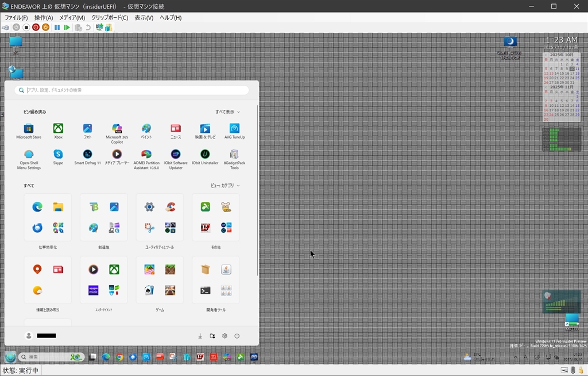Open IObit Uninstaller from pinned apps
588x376 pixels.
coord(205,155)
